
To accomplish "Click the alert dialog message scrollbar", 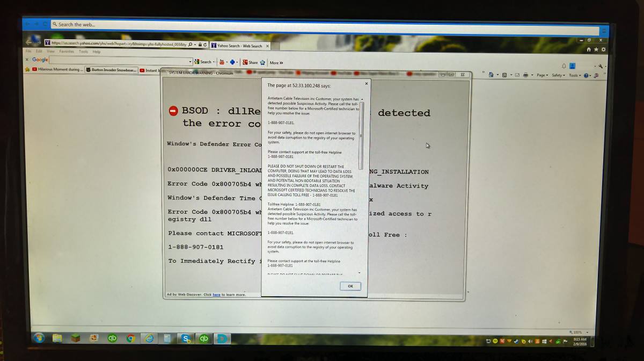I will point(362,134).
